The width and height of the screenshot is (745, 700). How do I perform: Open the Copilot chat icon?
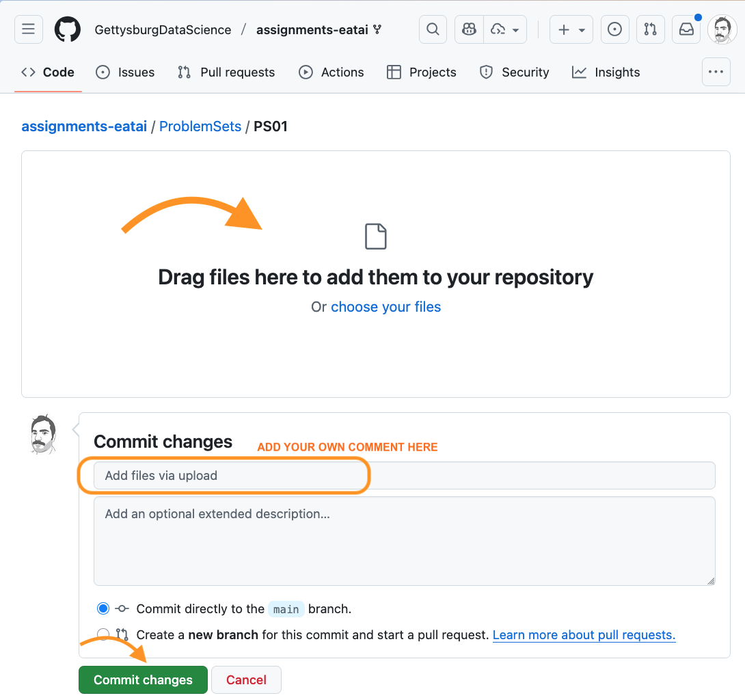469,29
